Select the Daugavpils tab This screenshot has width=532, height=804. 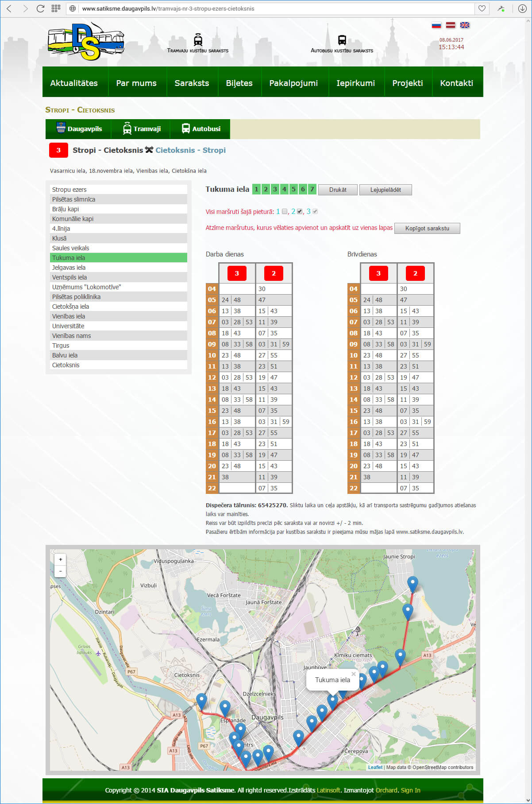point(78,129)
